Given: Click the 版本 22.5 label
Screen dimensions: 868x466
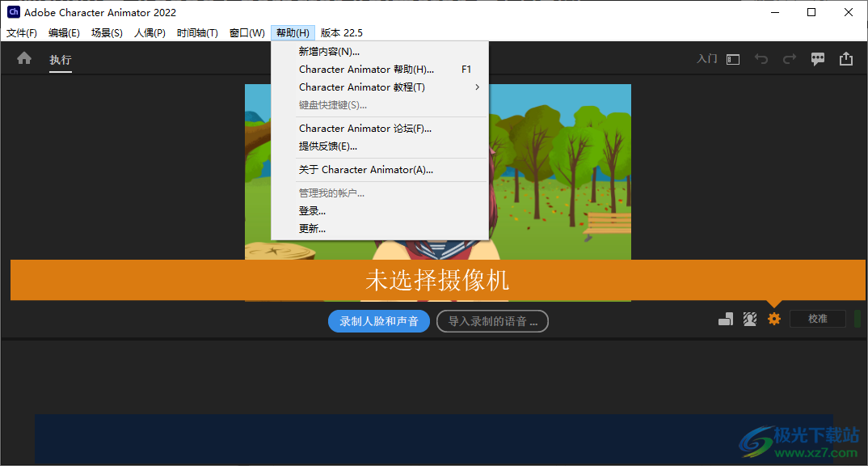Looking at the screenshot, I should tap(342, 32).
